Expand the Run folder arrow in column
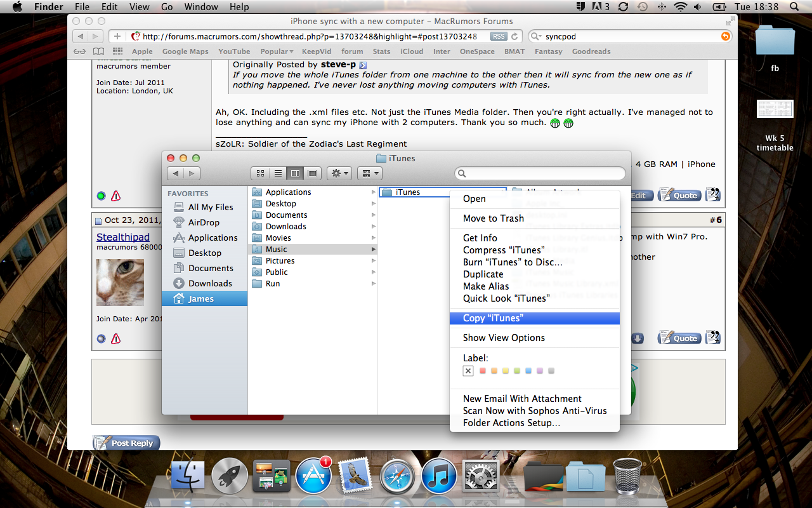This screenshot has height=508, width=812. click(x=373, y=284)
